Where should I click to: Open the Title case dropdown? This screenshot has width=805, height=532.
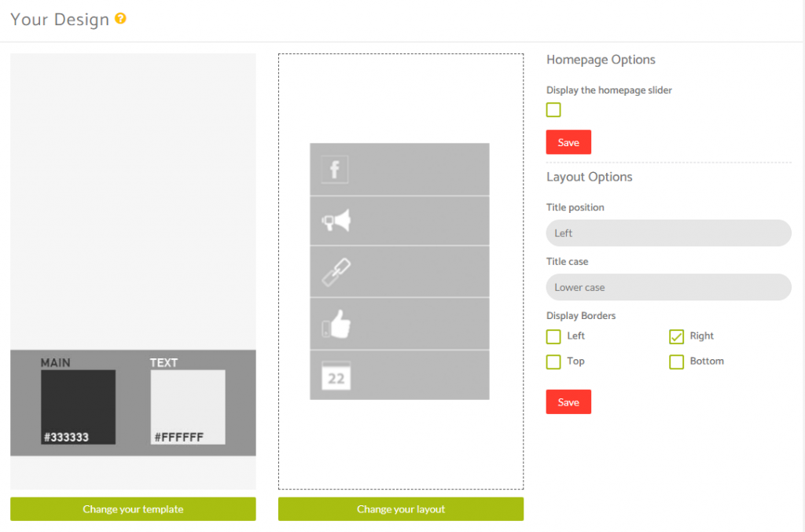pos(668,288)
